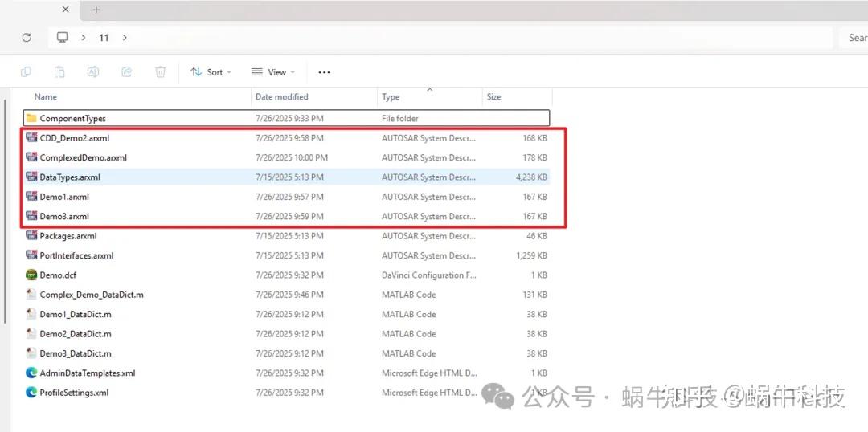
Task: Click the 178 KB size value
Action: pyautogui.click(x=534, y=157)
